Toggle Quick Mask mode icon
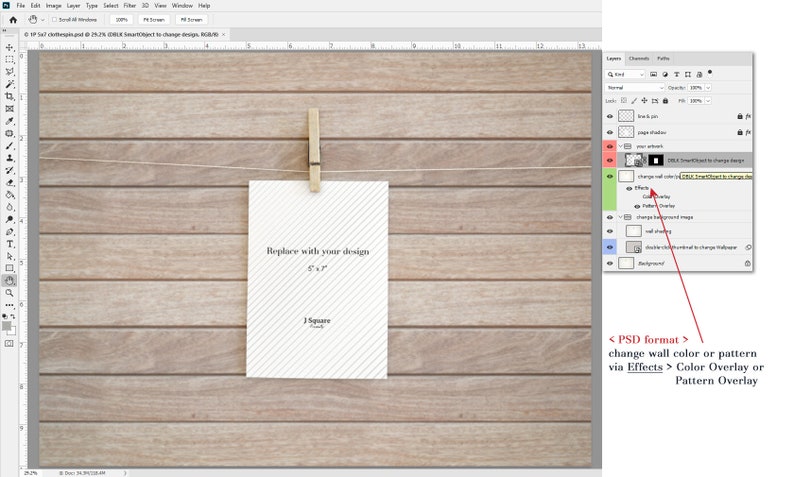 pyautogui.click(x=9, y=344)
